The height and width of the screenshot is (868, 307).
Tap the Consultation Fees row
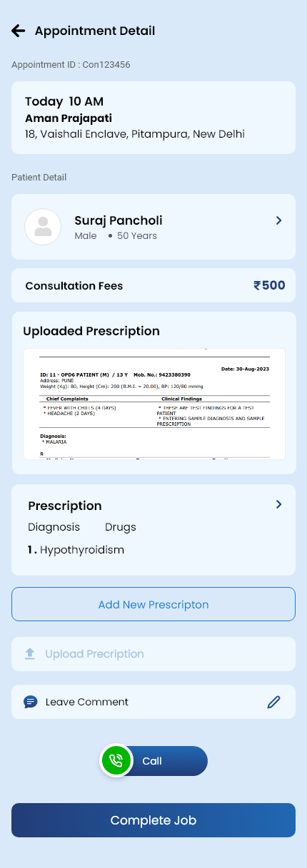tap(153, 285)
